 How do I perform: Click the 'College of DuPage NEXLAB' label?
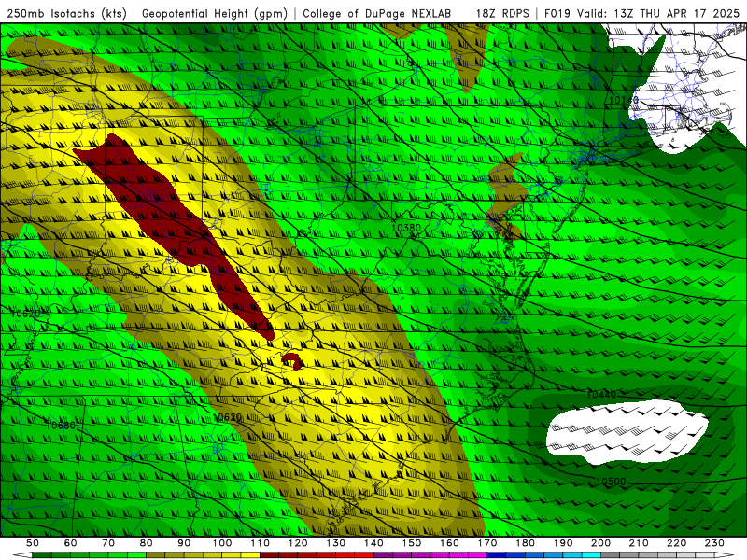[x=377, y=13]
